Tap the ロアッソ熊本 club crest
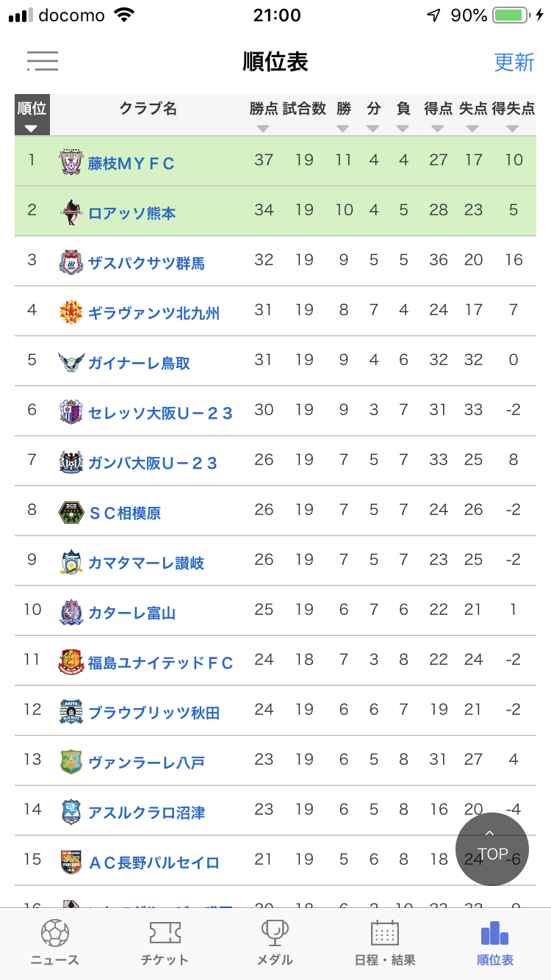 tap(71, 212)
